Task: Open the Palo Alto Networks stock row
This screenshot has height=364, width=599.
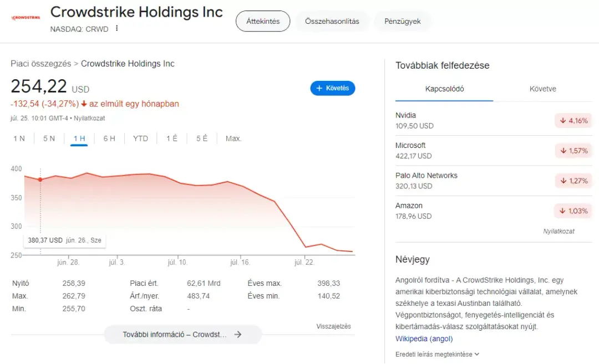Action: click(x=494, y=181)
